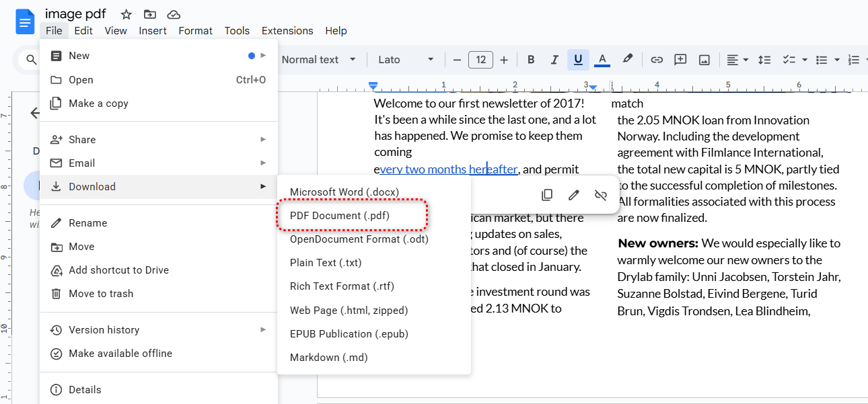The height and width of the screenshot is (404, 868).
Task: Click the Google Docs home icon
Action: [25, 22]
